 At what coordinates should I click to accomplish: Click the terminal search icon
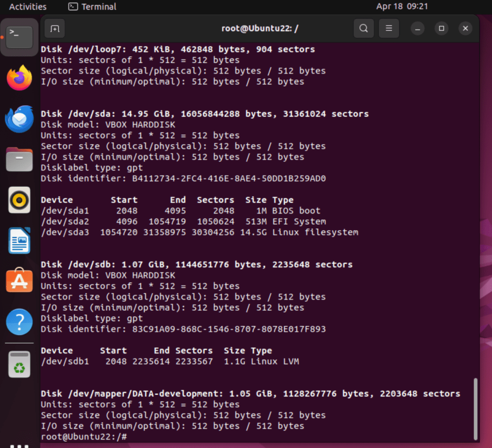(x=364, y=28)
